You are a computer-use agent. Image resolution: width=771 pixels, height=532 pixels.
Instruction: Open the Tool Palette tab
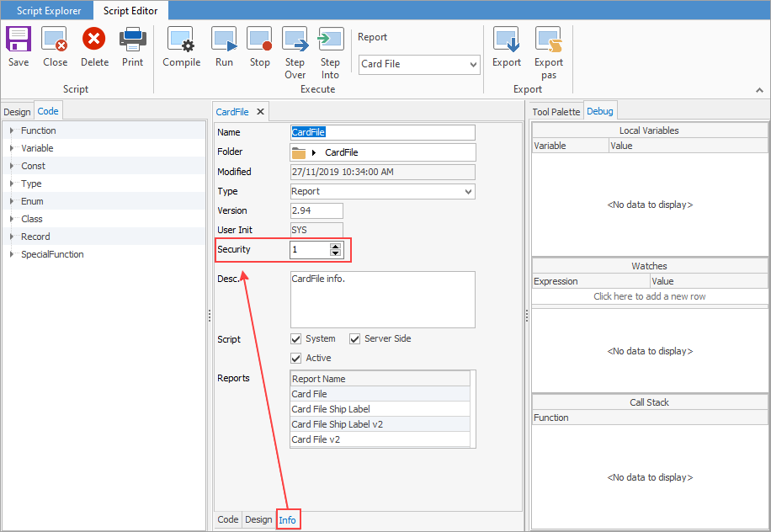point(556,112)
